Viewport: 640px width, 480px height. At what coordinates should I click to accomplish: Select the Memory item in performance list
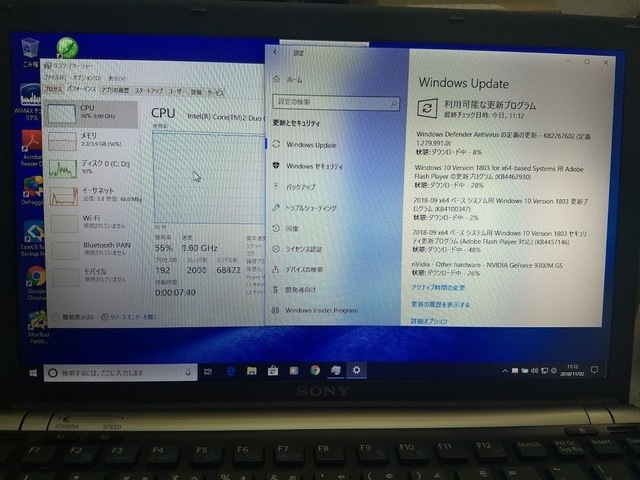93,140
